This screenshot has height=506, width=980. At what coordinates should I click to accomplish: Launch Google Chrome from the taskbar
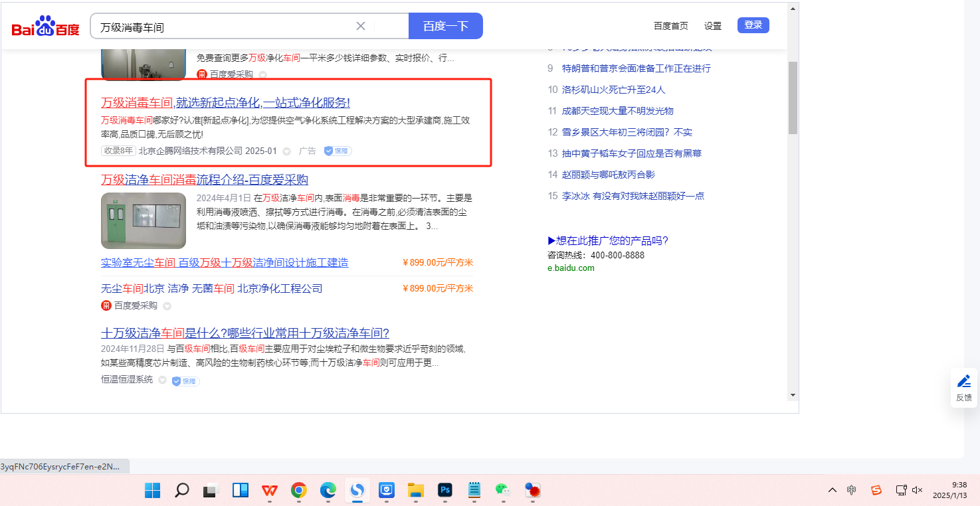(x=299, y=491)
